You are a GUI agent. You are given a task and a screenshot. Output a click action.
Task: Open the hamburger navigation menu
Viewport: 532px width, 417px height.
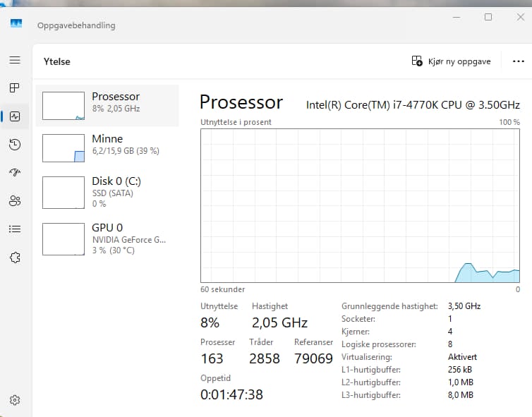15,61
